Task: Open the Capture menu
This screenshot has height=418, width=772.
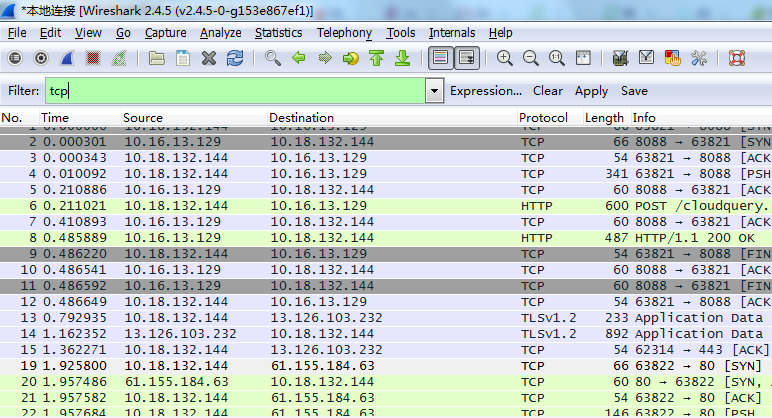Action: click(x=165, y=32)
